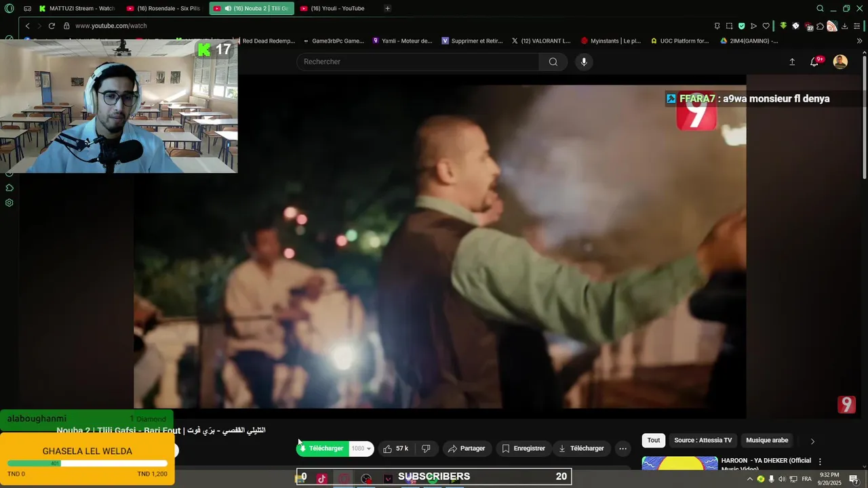Open the browser downloads icon
The height and width of the screenshot is (488, 868).
coord(844,26)
